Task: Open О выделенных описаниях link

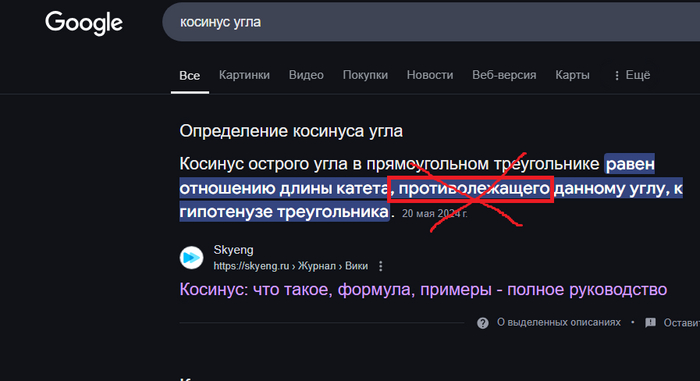Action: coord(558,322)
